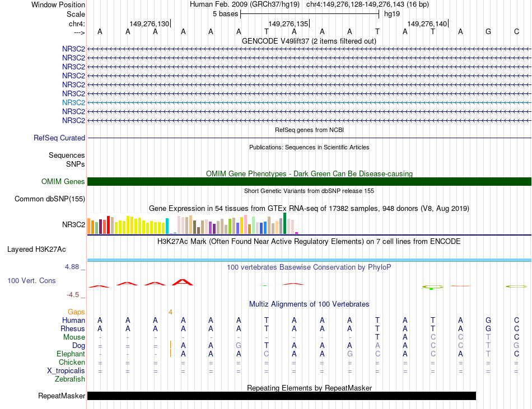Select the Scale track label
Viewport: 532px width, 409px height.
[76, 14]
